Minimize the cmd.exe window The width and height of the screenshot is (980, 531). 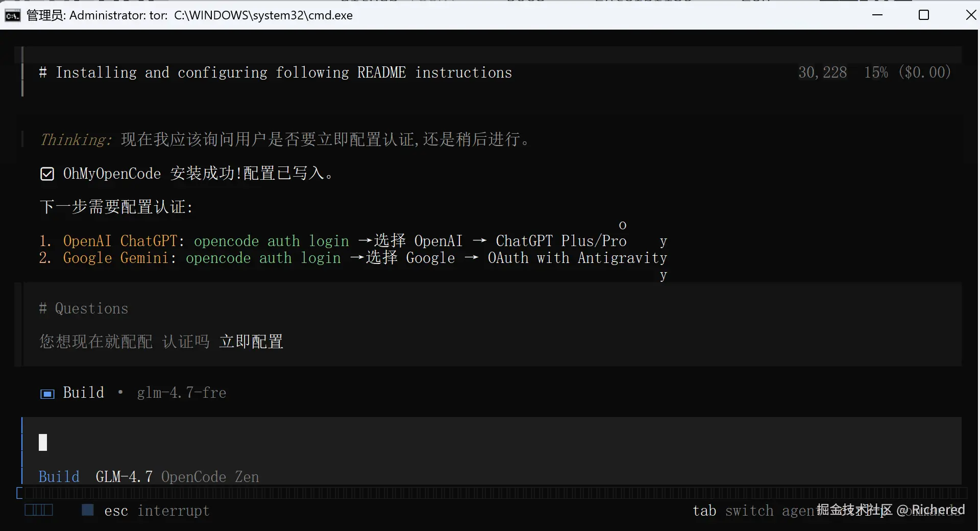point(877,15)
